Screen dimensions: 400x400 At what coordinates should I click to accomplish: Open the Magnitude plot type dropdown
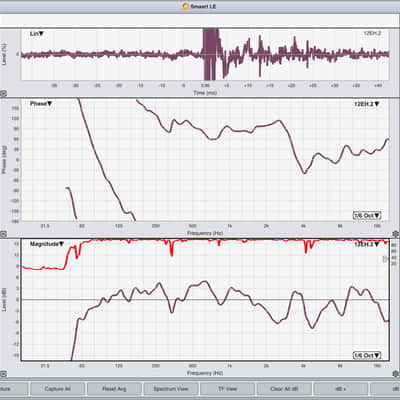(x=47, y=244)
